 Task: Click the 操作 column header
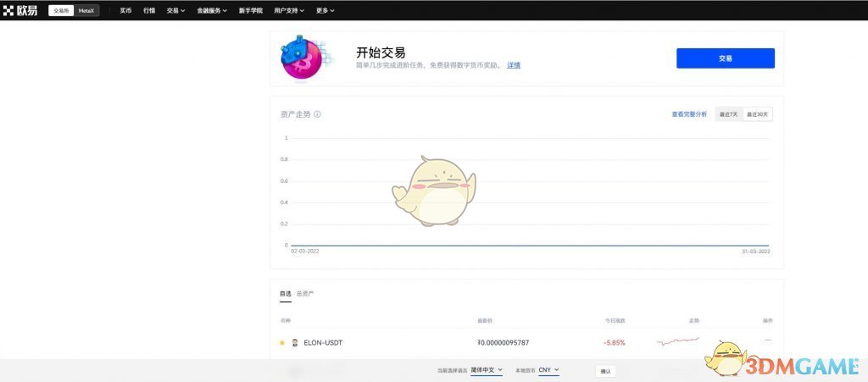pos(767,321)
